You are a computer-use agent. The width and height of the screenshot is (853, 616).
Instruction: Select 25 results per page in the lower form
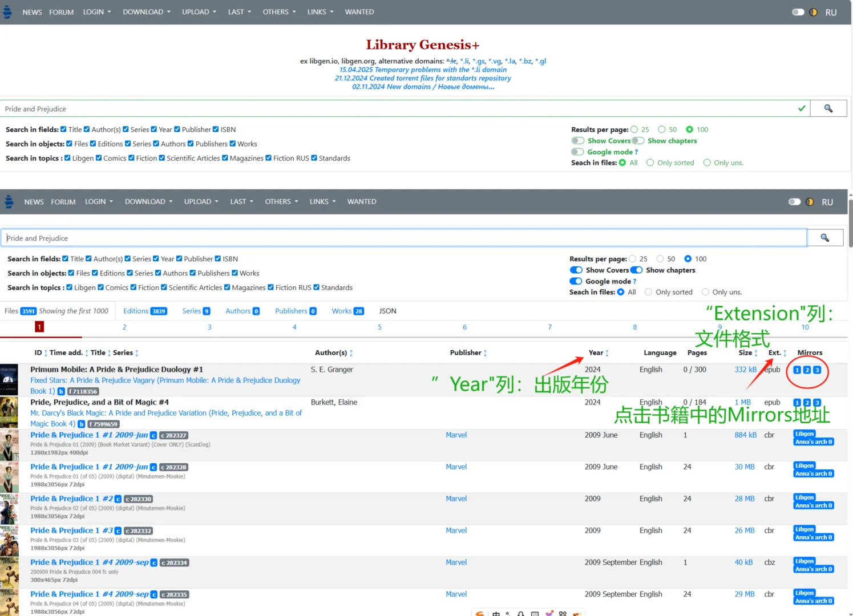coord(632,259)
